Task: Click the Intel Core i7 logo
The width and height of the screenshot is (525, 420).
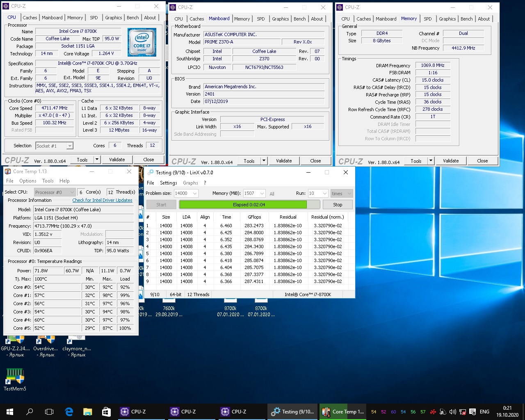Action: tap(142, 42)
